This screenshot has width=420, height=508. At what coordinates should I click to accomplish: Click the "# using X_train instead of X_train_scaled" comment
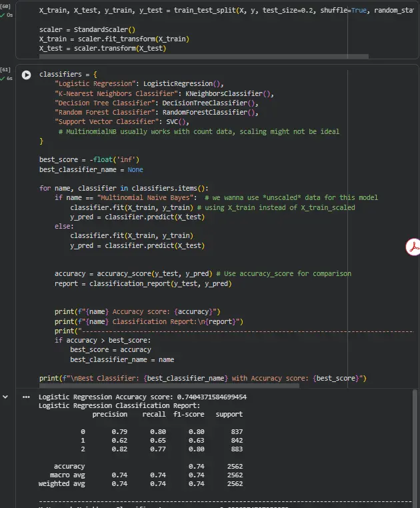(x=276, y=208)
